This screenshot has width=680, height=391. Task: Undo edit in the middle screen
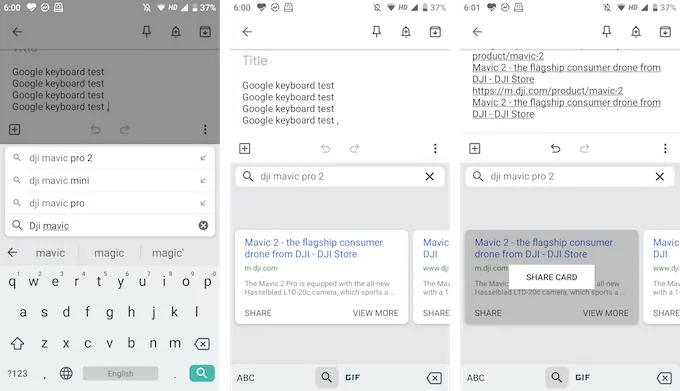point(325,148)
